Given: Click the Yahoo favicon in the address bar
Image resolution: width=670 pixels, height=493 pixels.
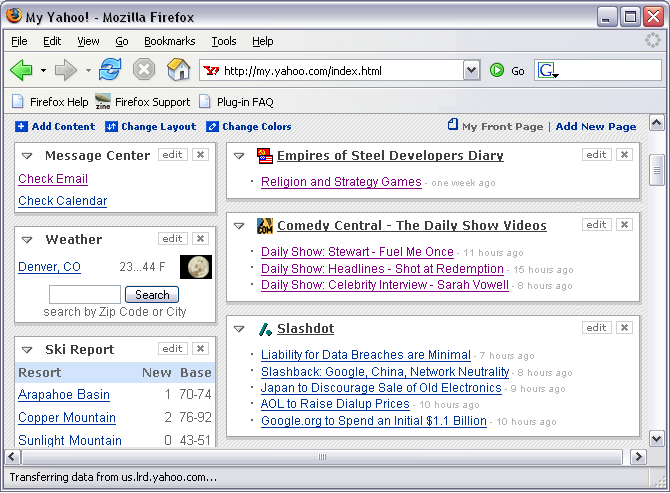Looking at the screenshot, I should tap(211, 70).
